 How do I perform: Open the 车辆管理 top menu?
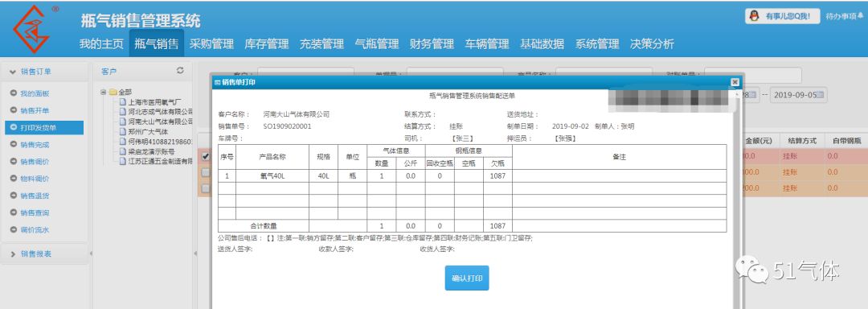pyautogui.click(x=487, y=43)
